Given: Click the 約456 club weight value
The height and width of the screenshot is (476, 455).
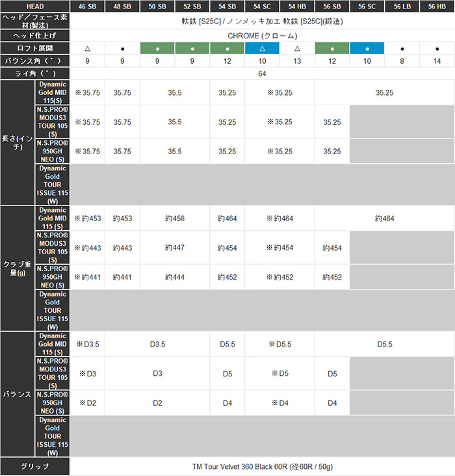Looking at the screenshot, I should (x=175, y=218).
